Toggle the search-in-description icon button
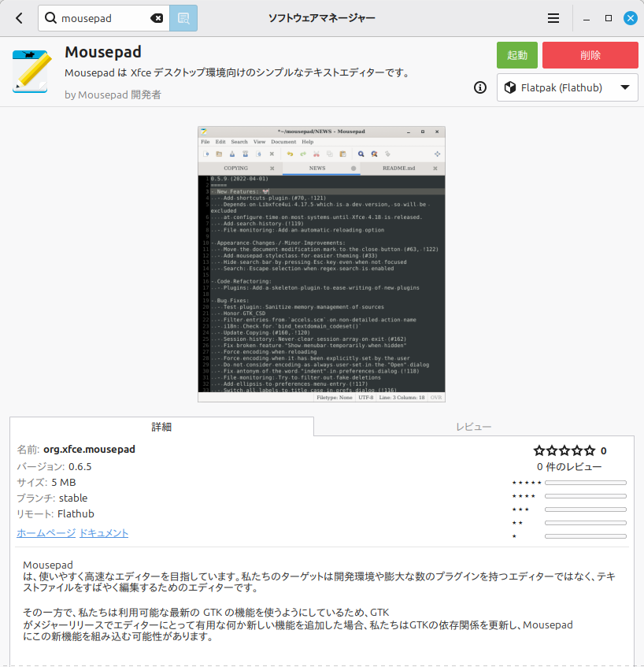 [x=183, y=18]
